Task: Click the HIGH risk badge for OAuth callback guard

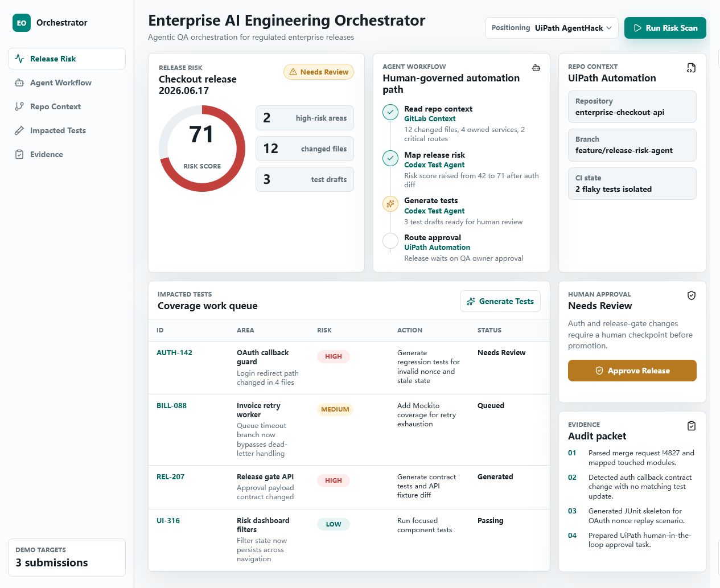Action: point(334,356)
